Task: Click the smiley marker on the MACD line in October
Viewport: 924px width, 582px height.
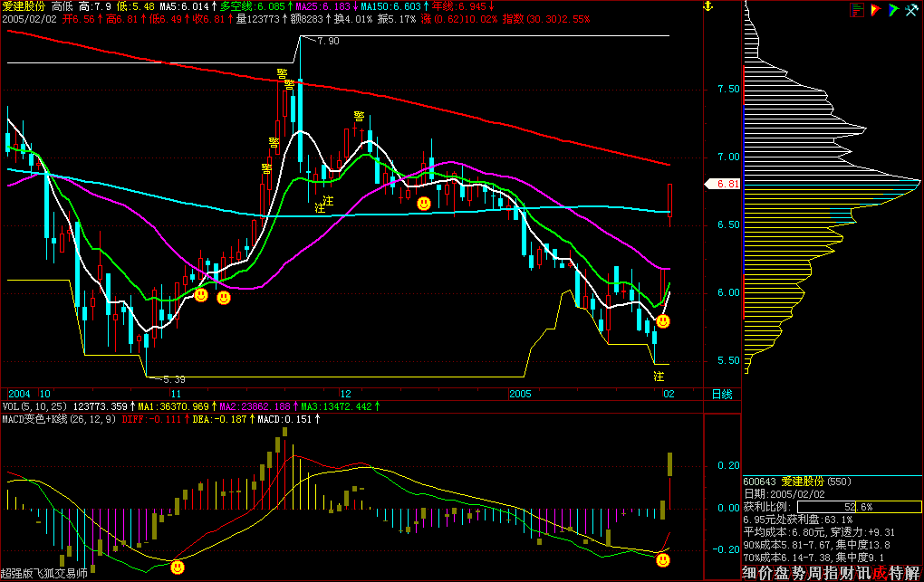Action: point(178,568)
